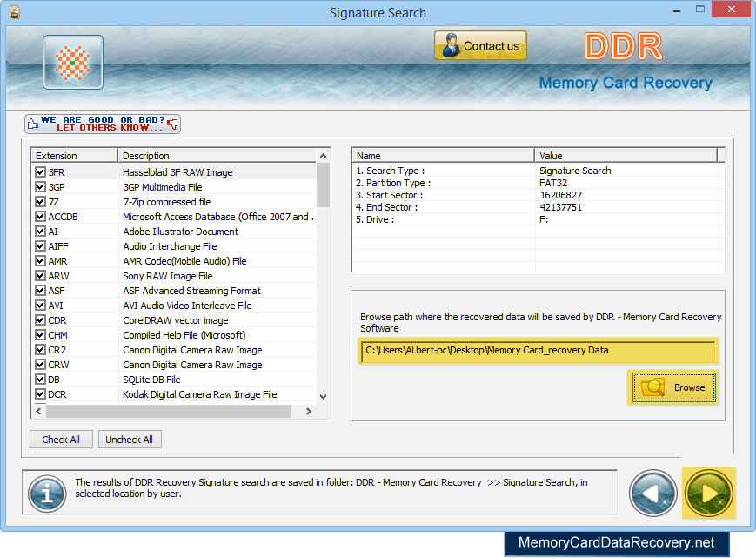This screenshot has width=756, height=558.
Task: Uncheck the AMR extension checkbox
Action: 41,261
